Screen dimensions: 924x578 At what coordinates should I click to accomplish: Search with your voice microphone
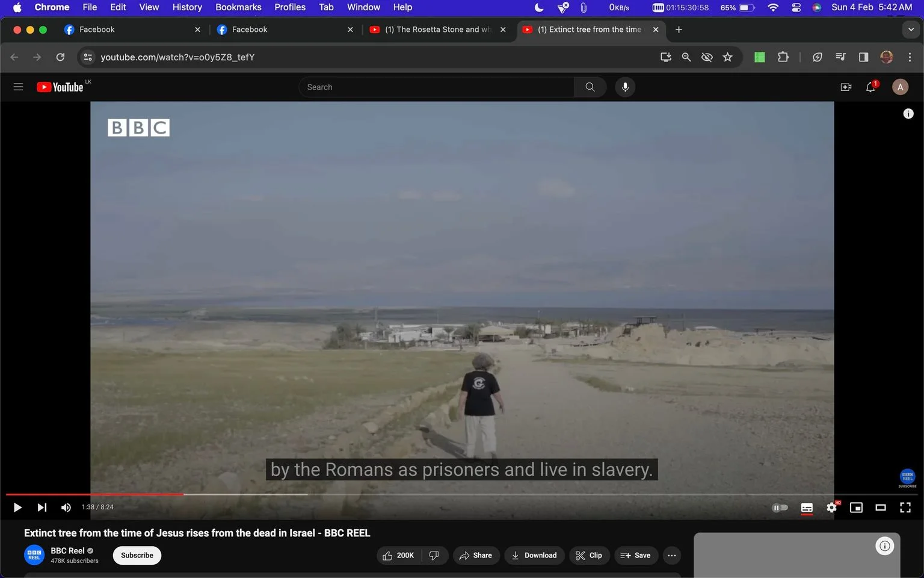tap(625, 87)
